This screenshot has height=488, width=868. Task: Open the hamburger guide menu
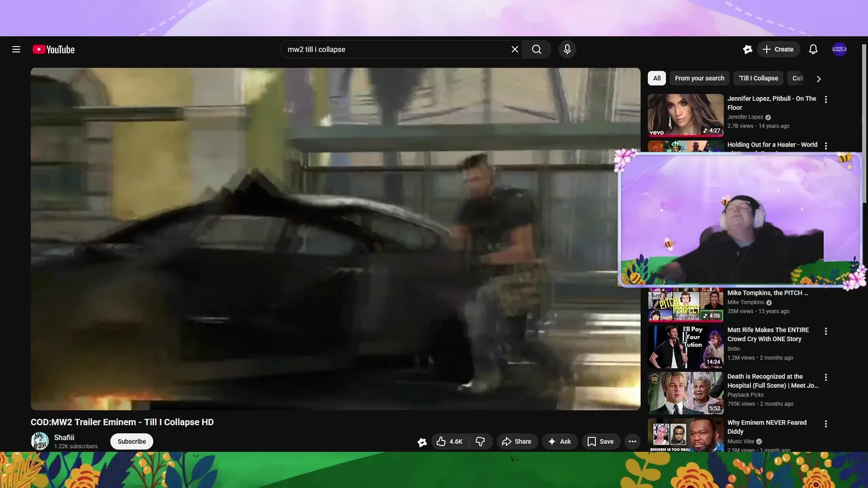(x=16, y=49)
